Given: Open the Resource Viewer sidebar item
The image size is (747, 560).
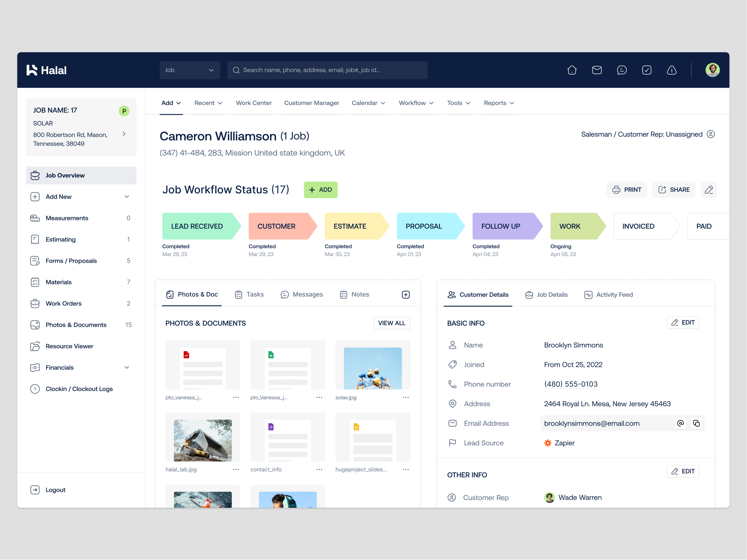Looking at the screenshot, I should [69, 346].
